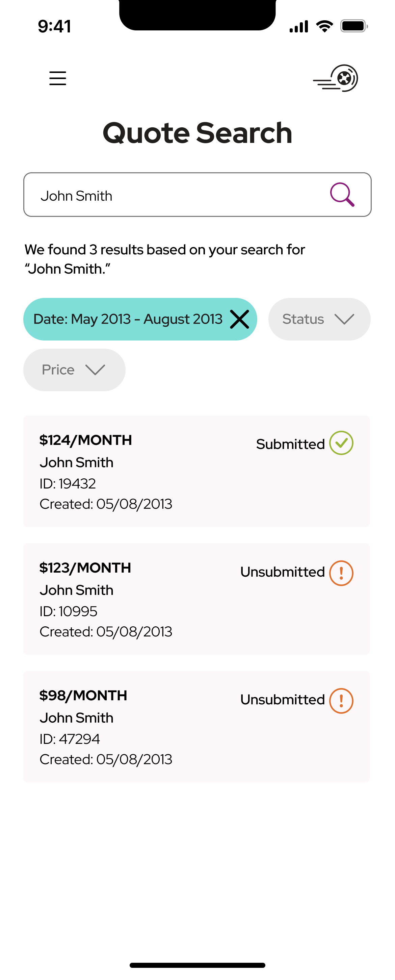Viewport: 395px width, 980px height.
Task: Open the $124/MONTH quote card
Action: (196, 471)
